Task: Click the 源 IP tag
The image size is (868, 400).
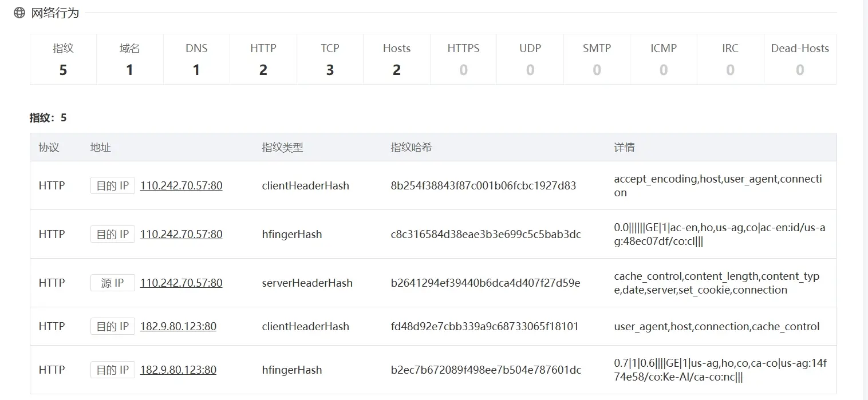Action: coord(113,283)
